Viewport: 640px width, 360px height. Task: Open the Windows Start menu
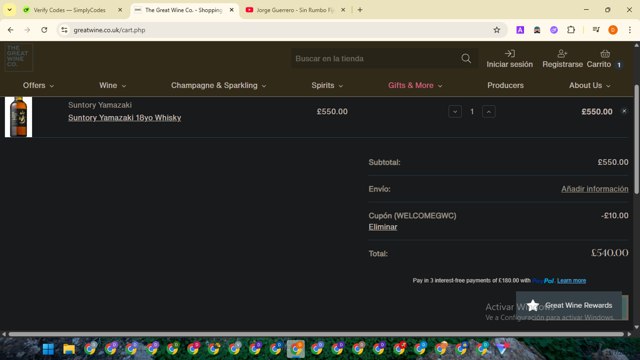tap(48, 349)
